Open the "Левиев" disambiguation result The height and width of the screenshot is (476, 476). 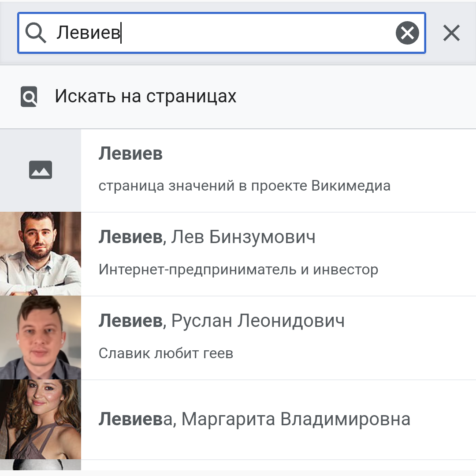point(130,154)
